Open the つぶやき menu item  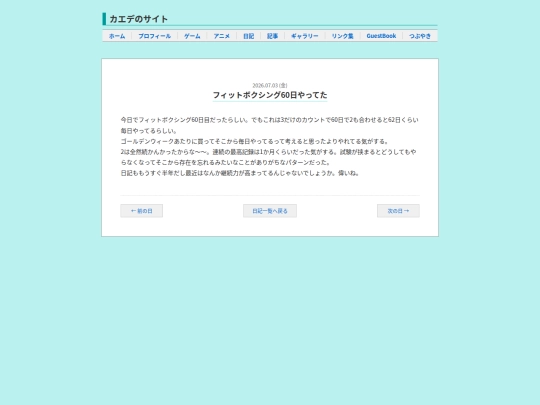point(420,36)
